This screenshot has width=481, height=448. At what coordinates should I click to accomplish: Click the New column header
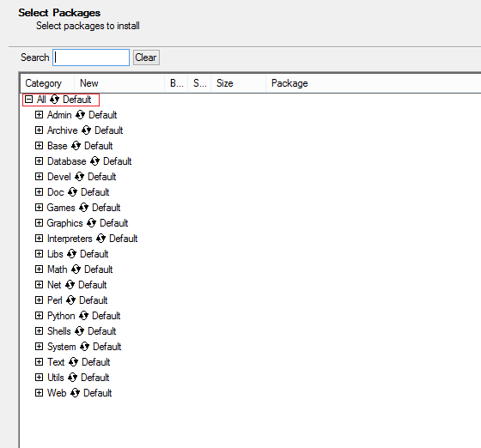click(119, 83)
